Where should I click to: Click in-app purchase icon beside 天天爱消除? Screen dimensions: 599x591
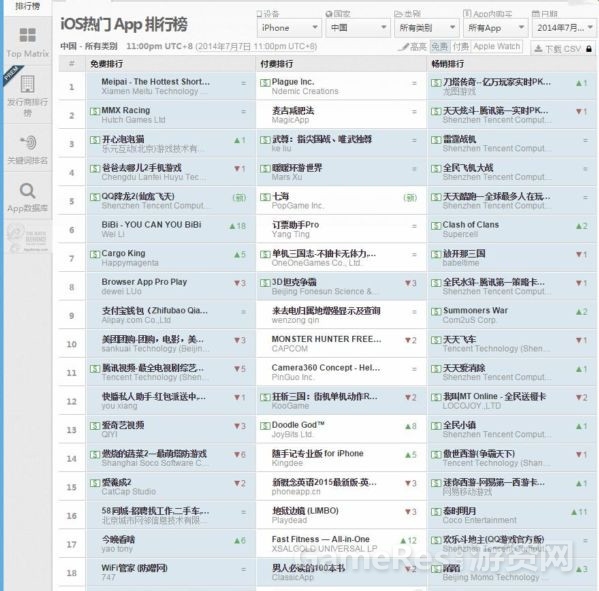click(x=436, y=369)
